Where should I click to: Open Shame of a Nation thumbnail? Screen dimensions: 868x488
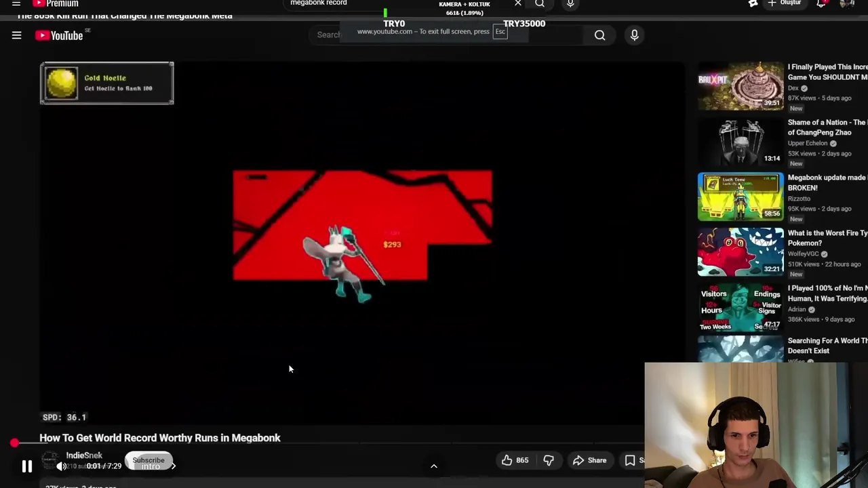pyautogui.click(x=741, y=141)
